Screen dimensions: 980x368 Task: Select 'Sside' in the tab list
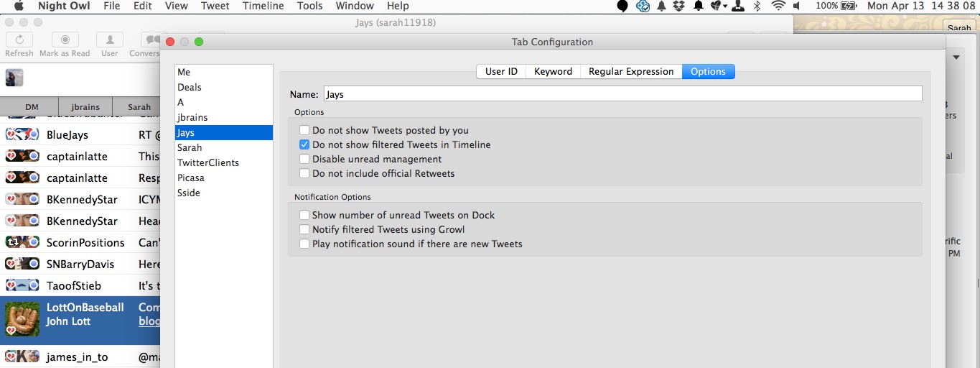click(x=224, y=193)
